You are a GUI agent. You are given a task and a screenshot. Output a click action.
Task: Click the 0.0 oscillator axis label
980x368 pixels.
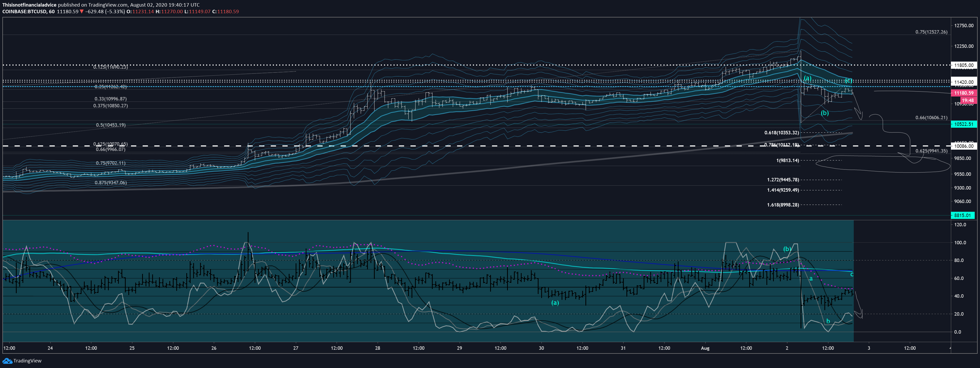click(957, 332)
